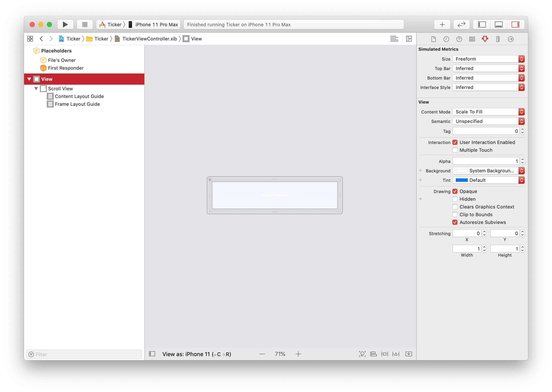552x392 pixels.
Task: Open the Size inspector ruler tab
Action: pyautogui.click(x=498, y=39)
